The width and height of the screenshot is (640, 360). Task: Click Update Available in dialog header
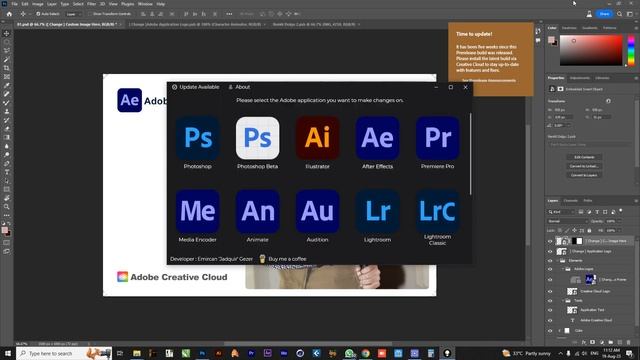pyautogui.click(x=196, y=87)
